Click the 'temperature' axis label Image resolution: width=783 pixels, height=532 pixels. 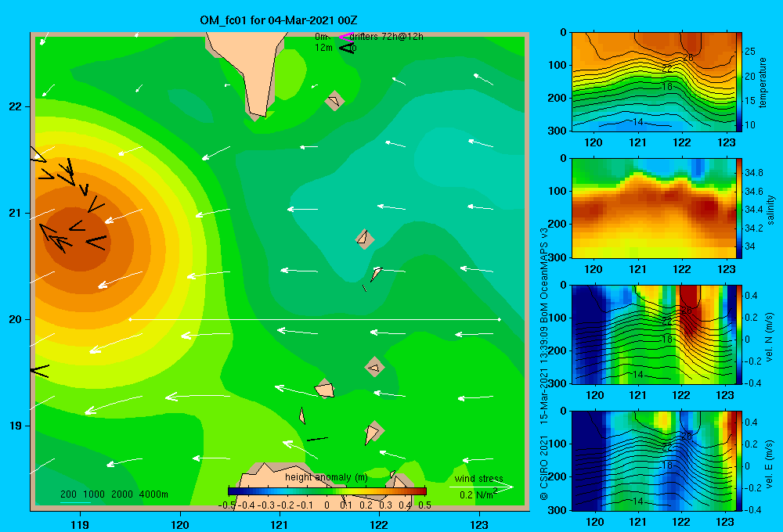pos(763,83)
